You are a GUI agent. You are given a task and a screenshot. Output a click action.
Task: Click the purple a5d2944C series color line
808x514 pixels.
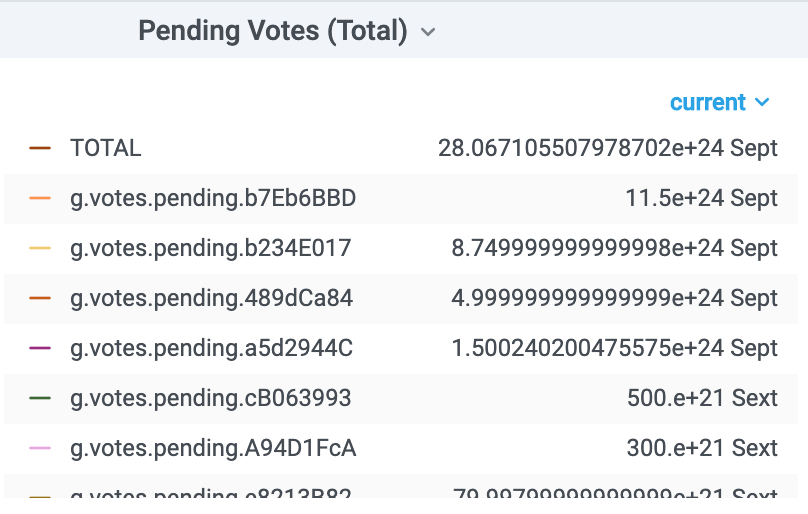click(x=40, y=348)
